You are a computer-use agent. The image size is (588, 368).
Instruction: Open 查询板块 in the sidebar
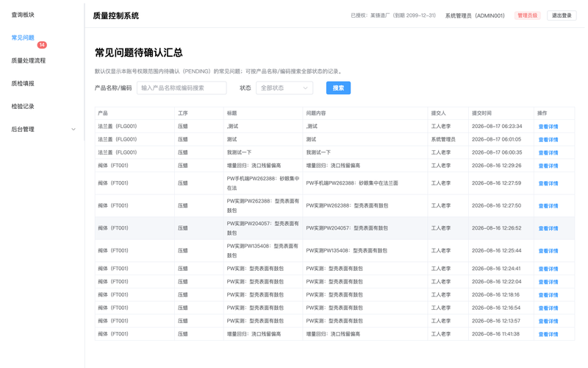pos(23,15)
